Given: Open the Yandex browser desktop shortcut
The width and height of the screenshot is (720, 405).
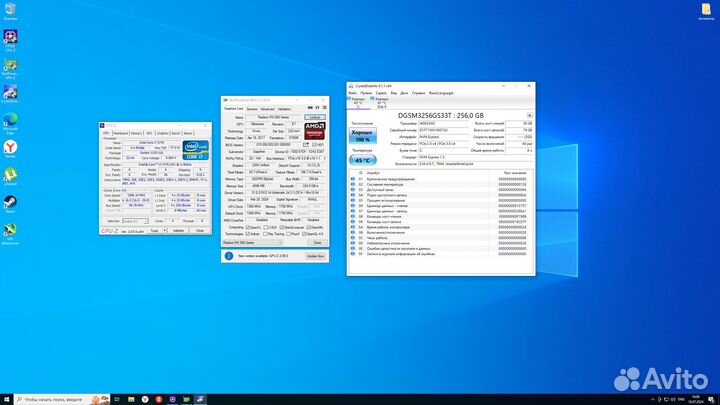Looking at the screenshot, I should (x=10, y=147).
